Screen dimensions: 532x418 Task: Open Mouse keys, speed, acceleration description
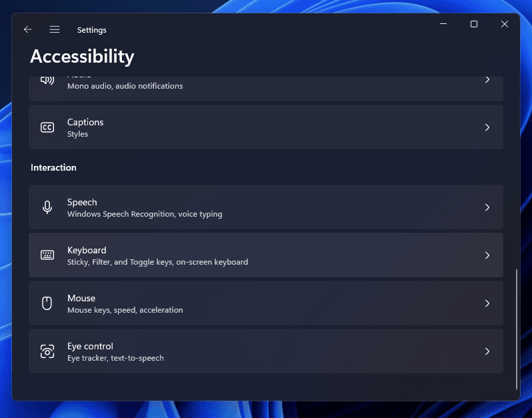tap(125, 310)
